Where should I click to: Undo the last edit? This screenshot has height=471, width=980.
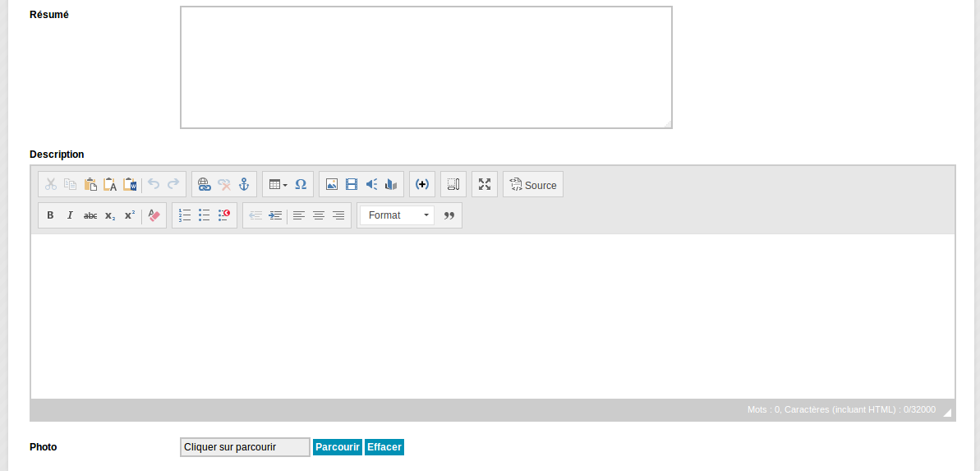pyautogui.click(x=154, y=184)
